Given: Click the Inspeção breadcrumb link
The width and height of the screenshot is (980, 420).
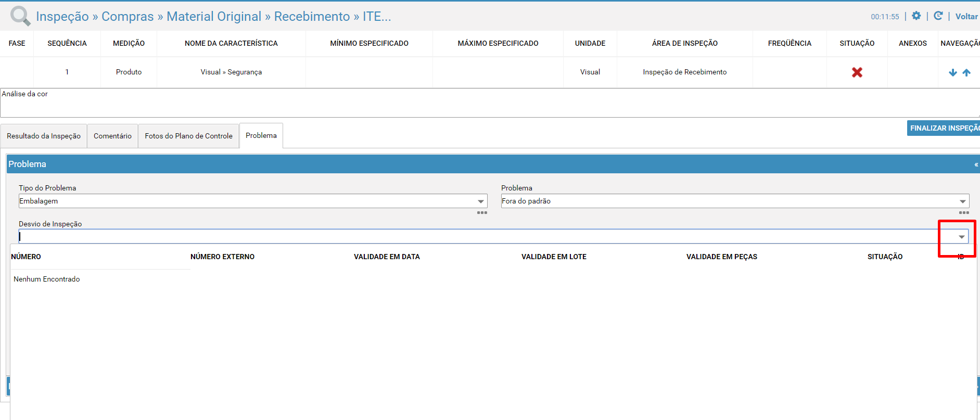Looking at the screenshot, I should pos(62,16).
